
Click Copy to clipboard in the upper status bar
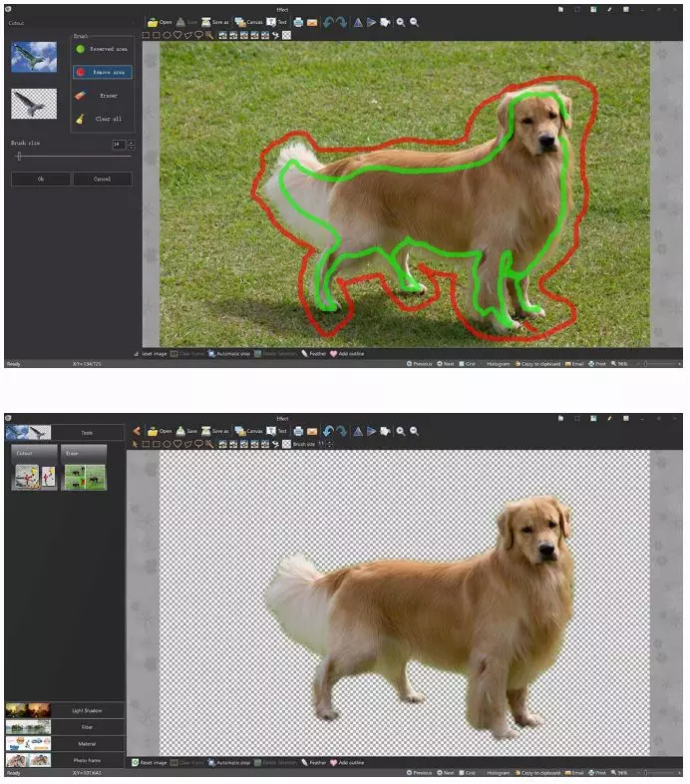[x=538, y=364]
